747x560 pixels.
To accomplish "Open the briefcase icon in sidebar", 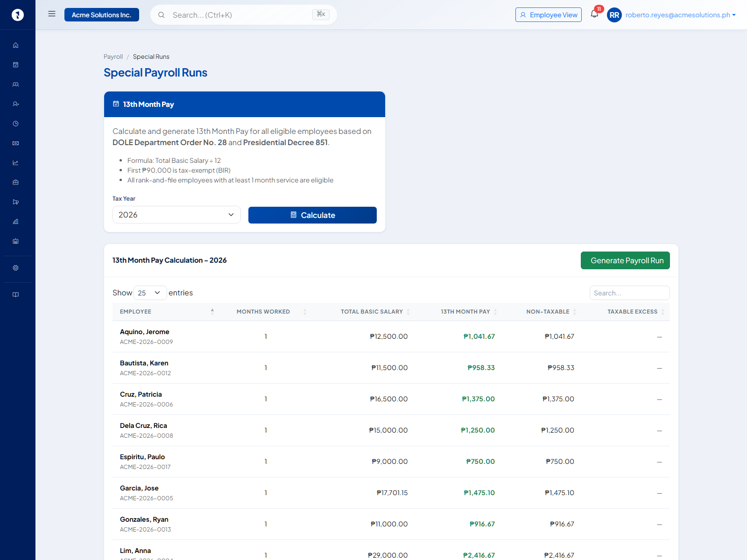I will pos(15,182).
